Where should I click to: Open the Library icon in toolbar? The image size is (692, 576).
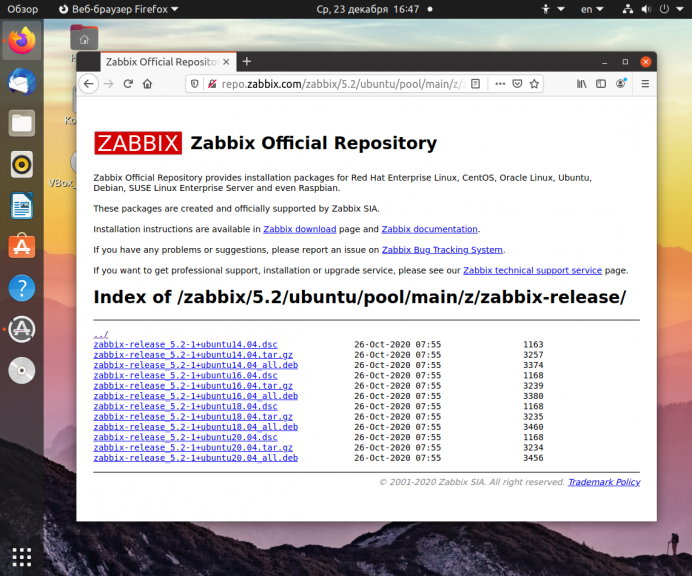pos(582,84)
